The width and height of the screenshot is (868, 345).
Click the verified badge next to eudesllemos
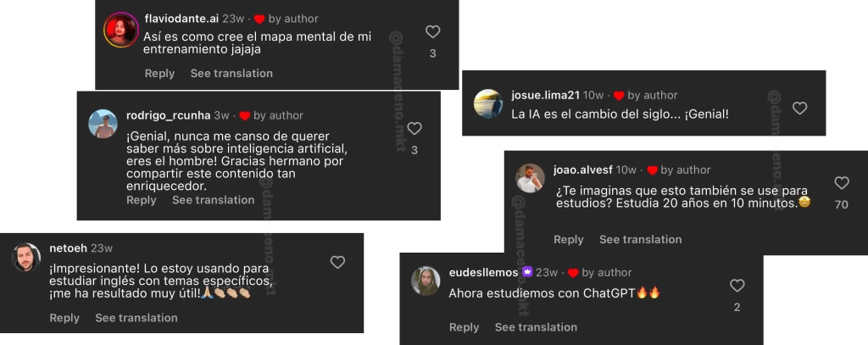click(x=527, y=272)
